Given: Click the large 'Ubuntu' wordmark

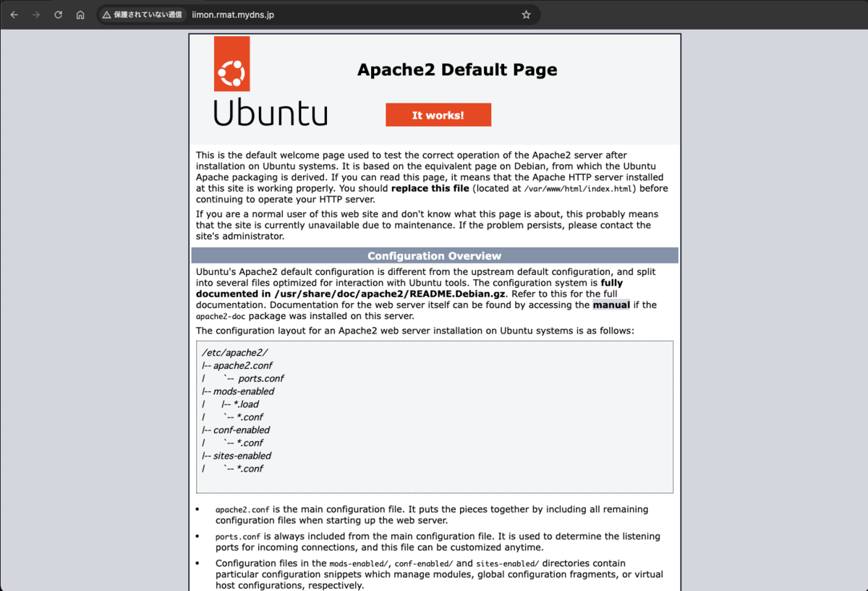Looking at the screenshot, I should tap(271, 112).
